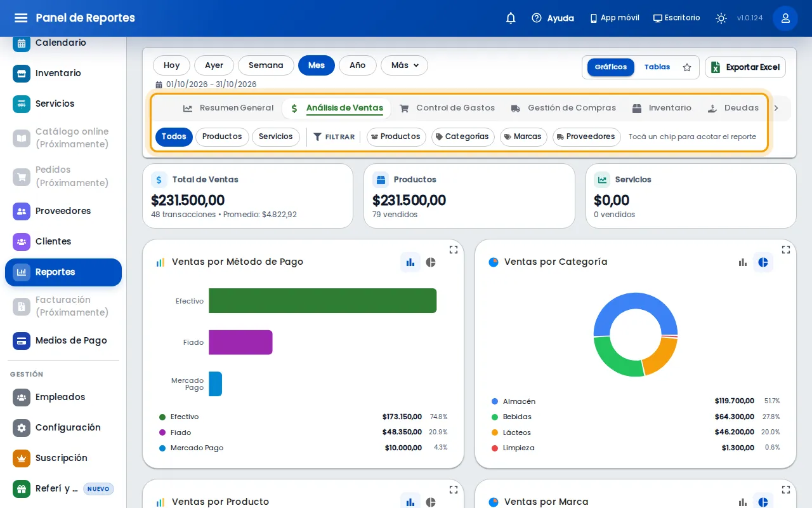Open the Marcas filter chip
The height and width of the screenshot is (508, 812).
coord(523,137)
